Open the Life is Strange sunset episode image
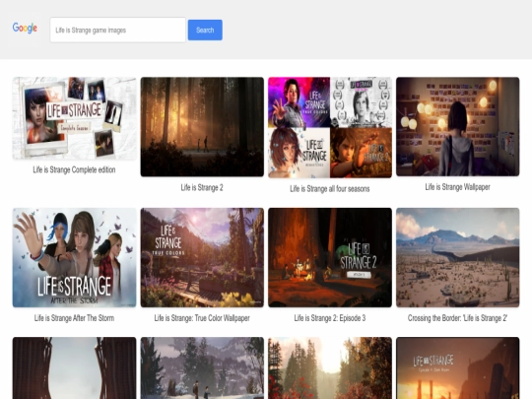The width and height of the screenshot is (532, 399). (x=458, y=367)
